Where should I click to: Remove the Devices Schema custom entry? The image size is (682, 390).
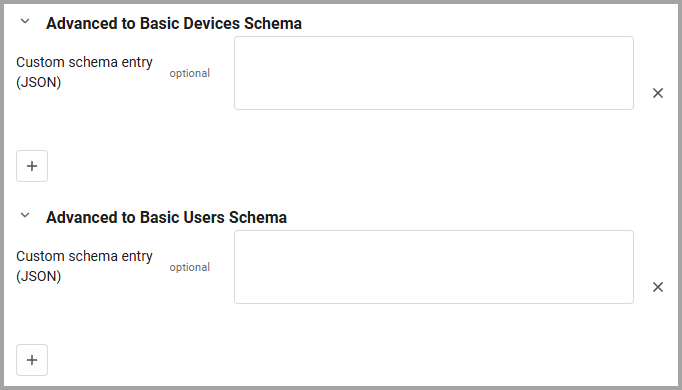tap(658, 93)
